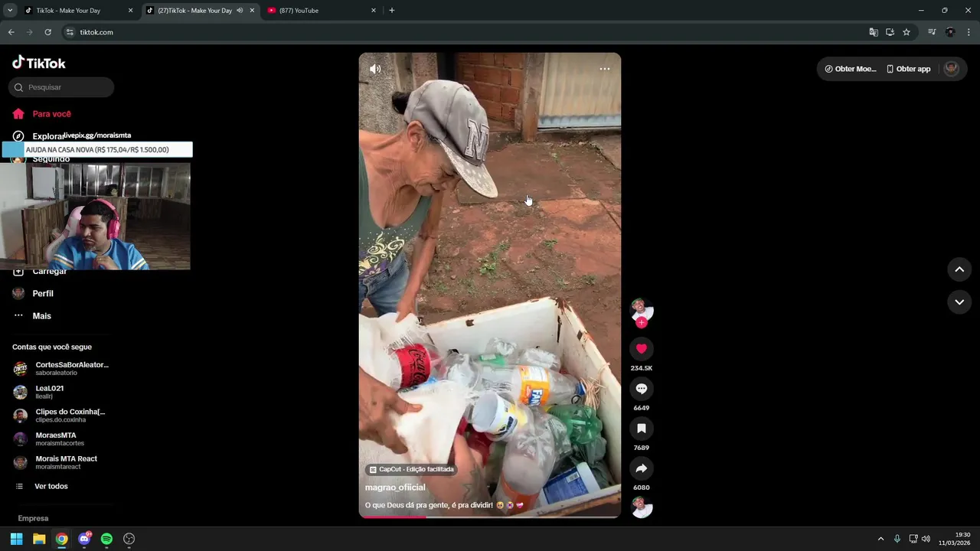This screenshot has width=980, height=551.
Task: Open the video's comments bubble icon
Action: coord(642,389)
